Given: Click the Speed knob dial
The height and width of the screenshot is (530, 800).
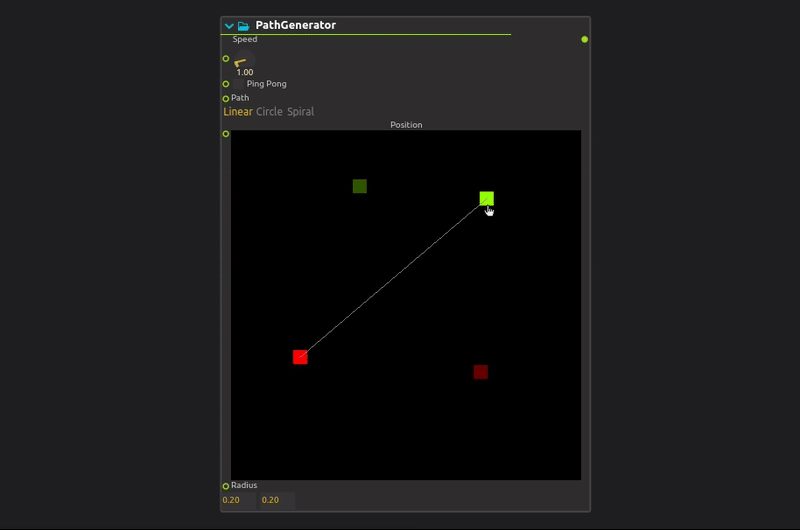Looking at the screenshot, I should coord(244,61).
